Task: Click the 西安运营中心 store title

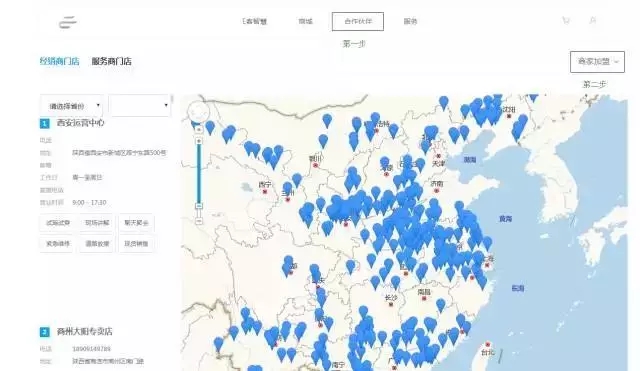Action: pyautogui.click(x=80, y=123)
